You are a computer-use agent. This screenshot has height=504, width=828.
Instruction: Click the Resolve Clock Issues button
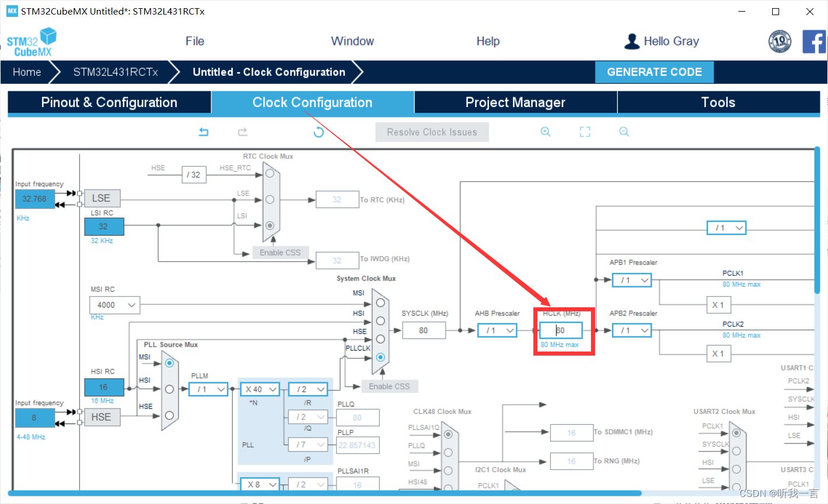[x=432, y=132]
